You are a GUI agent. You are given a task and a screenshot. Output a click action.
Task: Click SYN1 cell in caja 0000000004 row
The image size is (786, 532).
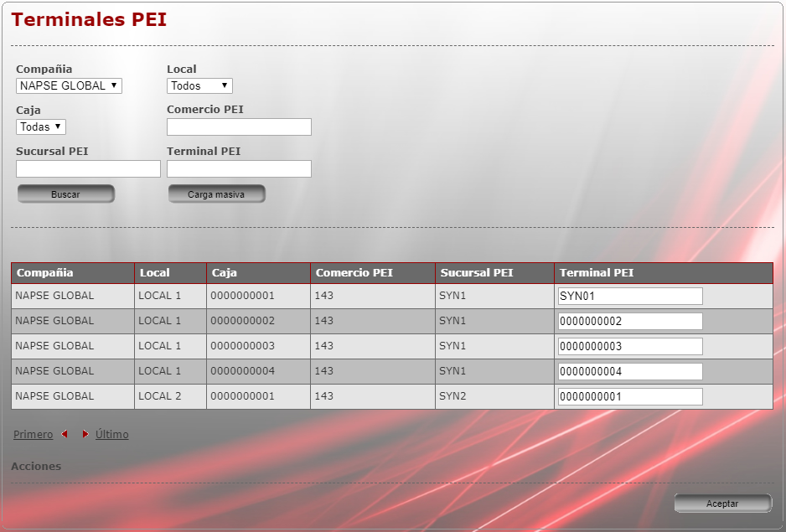click(x=494, y=371)
